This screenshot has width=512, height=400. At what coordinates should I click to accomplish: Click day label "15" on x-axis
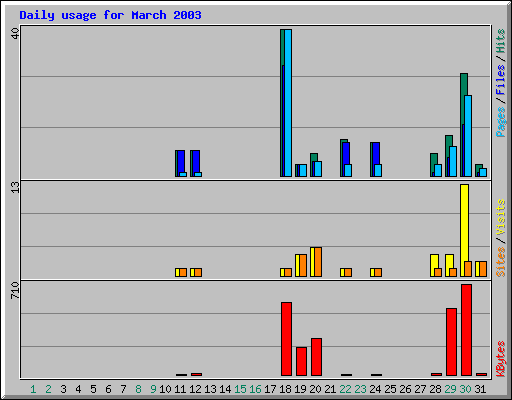point(240,389)
